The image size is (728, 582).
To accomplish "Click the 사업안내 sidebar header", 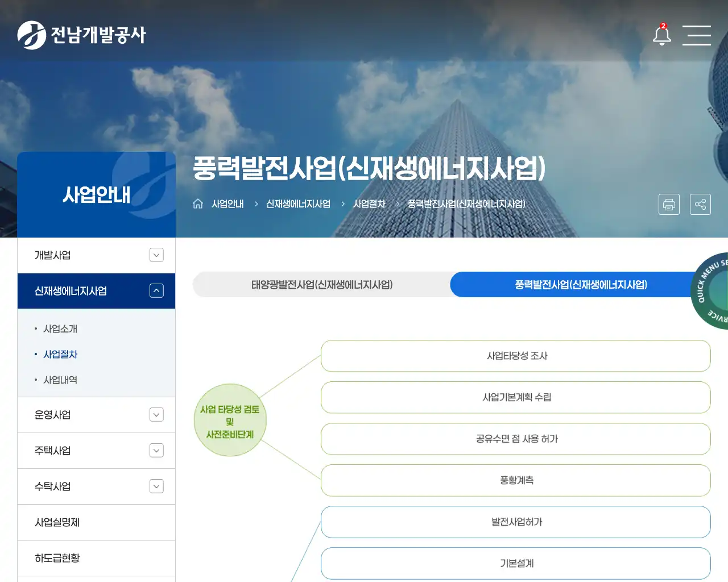I will click(x=96, y=194).
